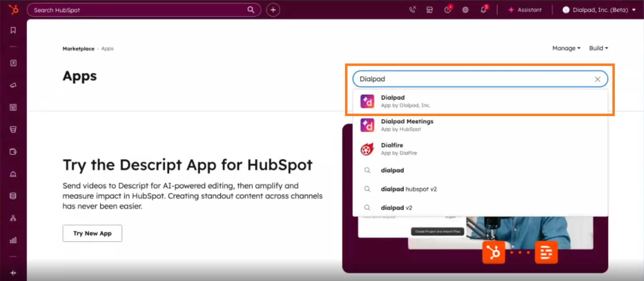Focus the Search HubSpot field
644x281 pixels.
click(x=144, y=10)
